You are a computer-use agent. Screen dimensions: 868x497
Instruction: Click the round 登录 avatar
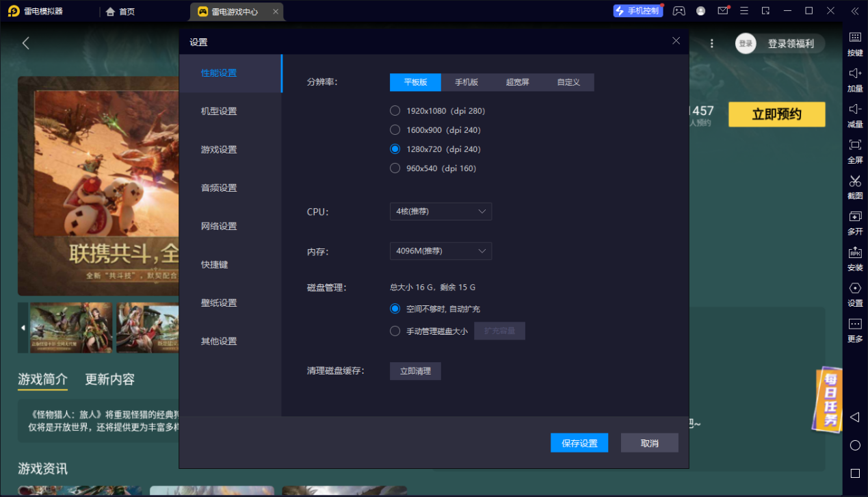click(x=746, y=43)
